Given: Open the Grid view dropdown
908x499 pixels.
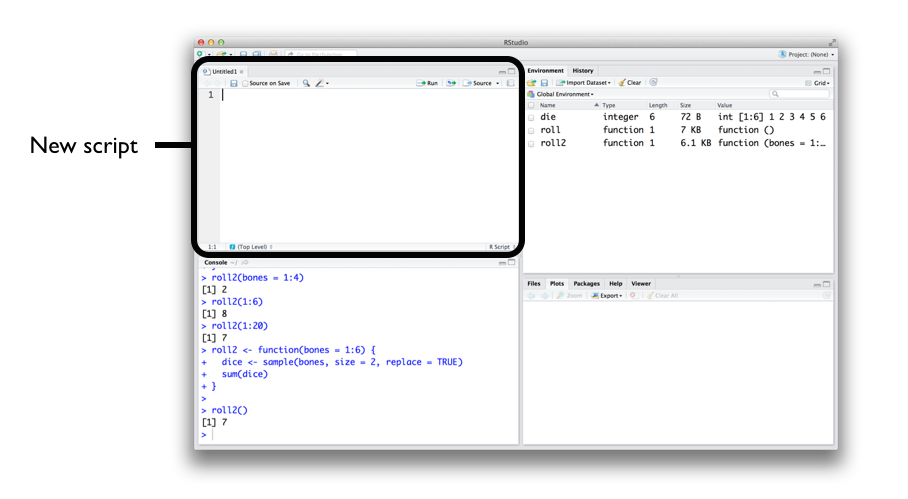Looking at the screenshot, I should click(816, 83).
